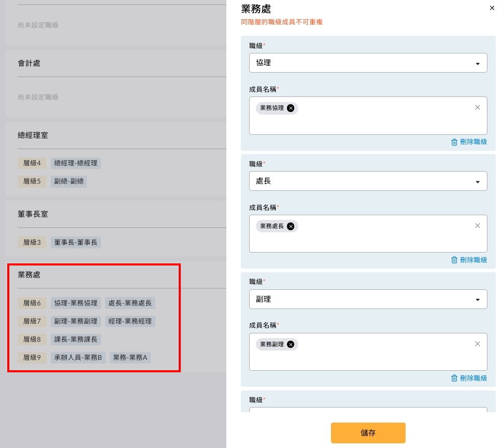Clear all members in 處長 member field
504x448 pixels.
477,226
